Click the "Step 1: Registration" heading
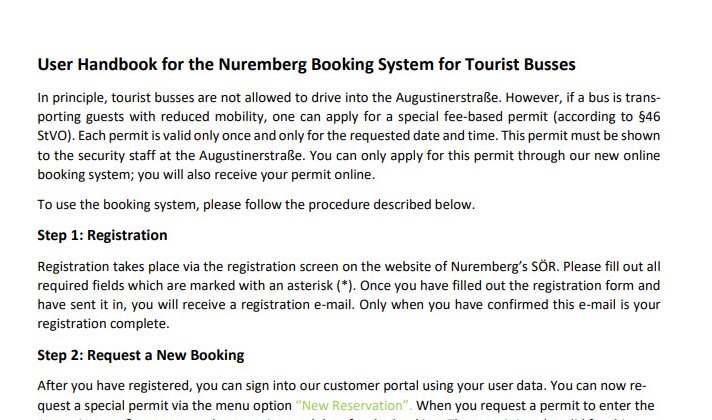The image size is (712, 420). (x=102, y=236)
